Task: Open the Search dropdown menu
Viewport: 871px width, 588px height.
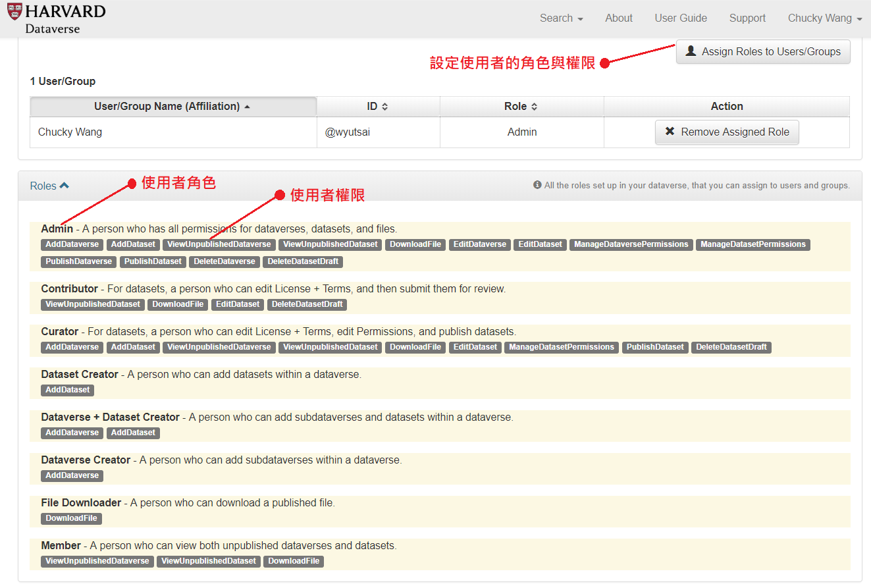Action: coord(561,18)
